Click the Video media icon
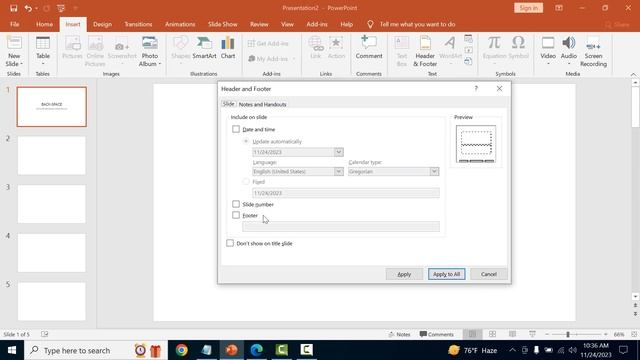 548,43
